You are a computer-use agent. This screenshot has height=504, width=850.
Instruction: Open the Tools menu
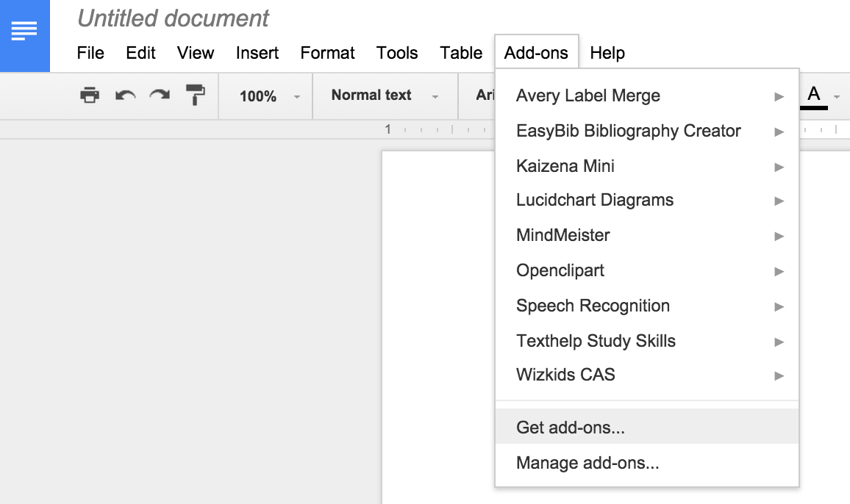tap(397, 53)
